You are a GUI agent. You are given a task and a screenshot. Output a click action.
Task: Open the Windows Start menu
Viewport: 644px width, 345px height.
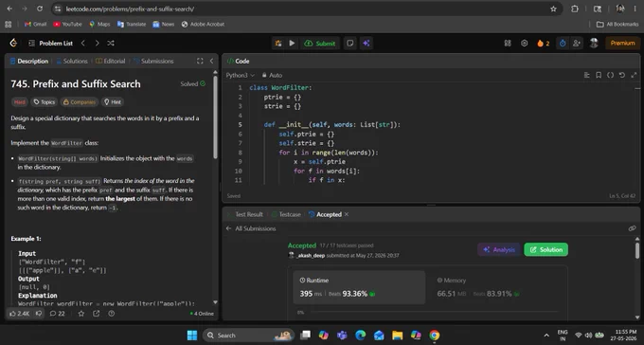click(x=192, y=336)
